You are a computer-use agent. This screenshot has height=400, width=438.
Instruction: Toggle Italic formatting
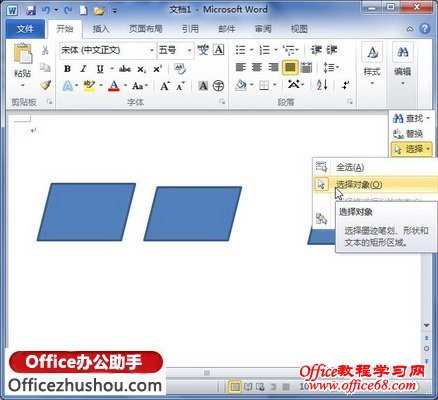click(x=83, y=69)
